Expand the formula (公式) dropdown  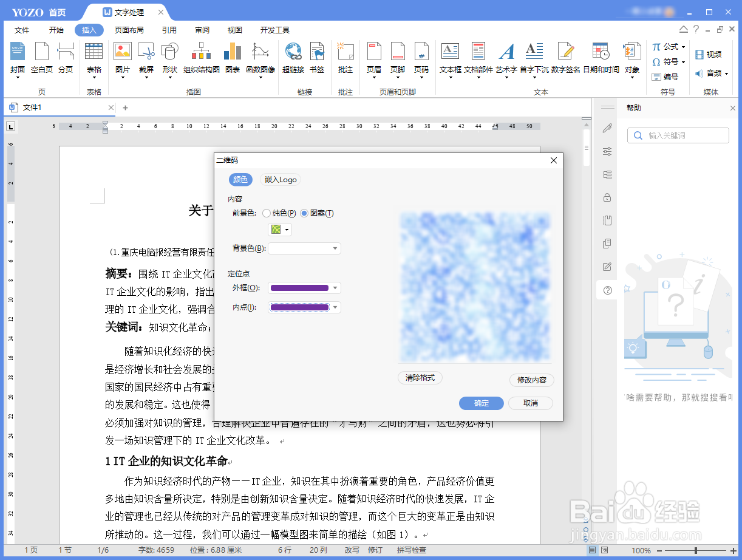point(683,47)
